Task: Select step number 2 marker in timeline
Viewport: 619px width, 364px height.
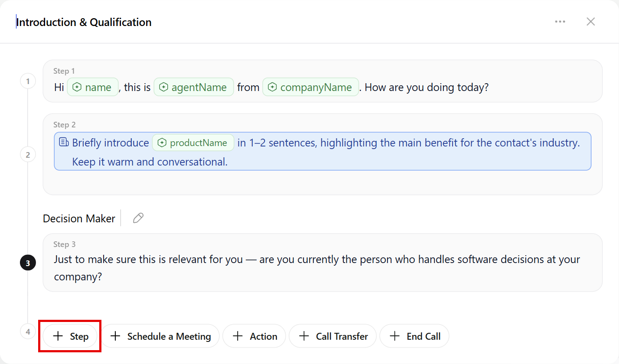Action: [28, 155]
